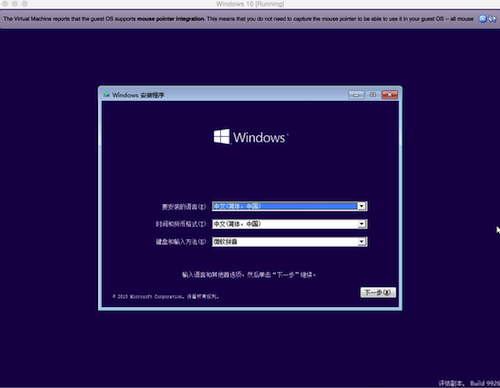Maximize the Windows setup dialog

pyautogui.click(x=373, y=95)
